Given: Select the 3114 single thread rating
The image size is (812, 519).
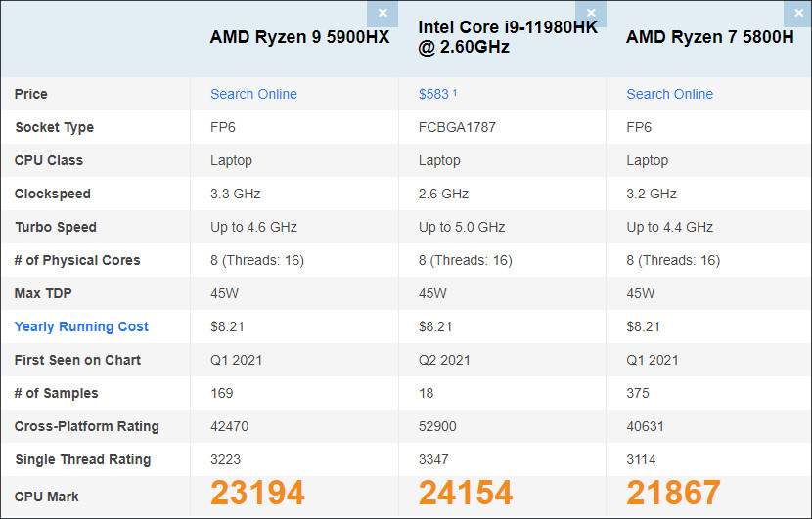Looking at the screenshot, I should tap(641, 459).
